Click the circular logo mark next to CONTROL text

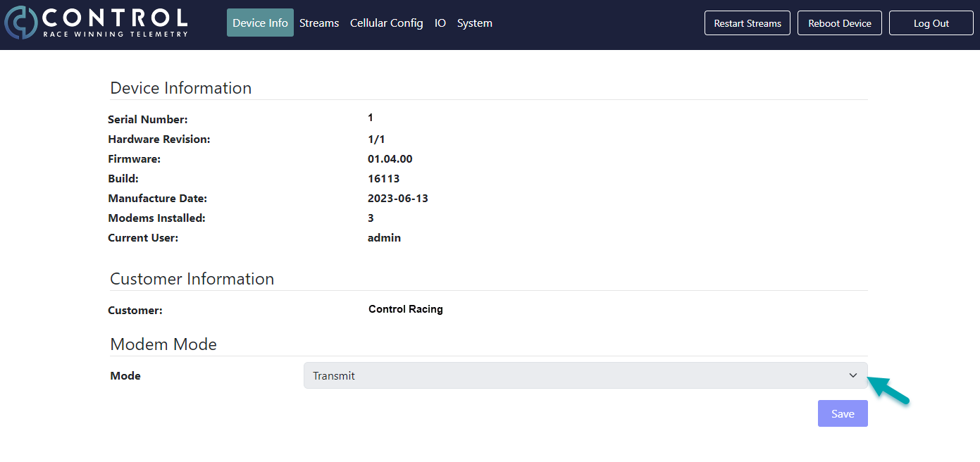point(21,23)
